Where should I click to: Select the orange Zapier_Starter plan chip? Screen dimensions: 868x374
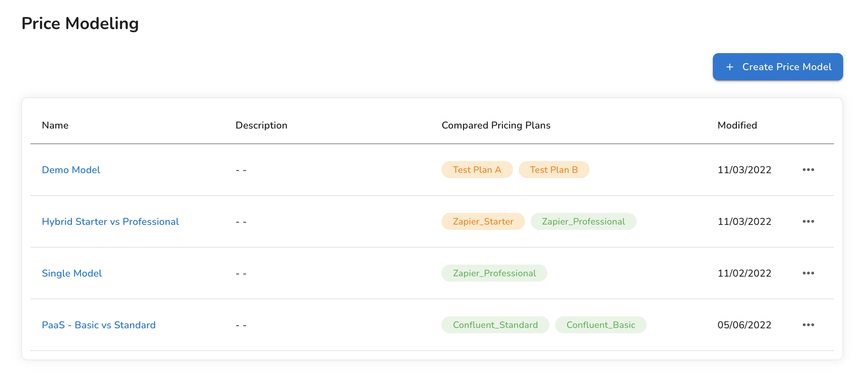[483, 221]
